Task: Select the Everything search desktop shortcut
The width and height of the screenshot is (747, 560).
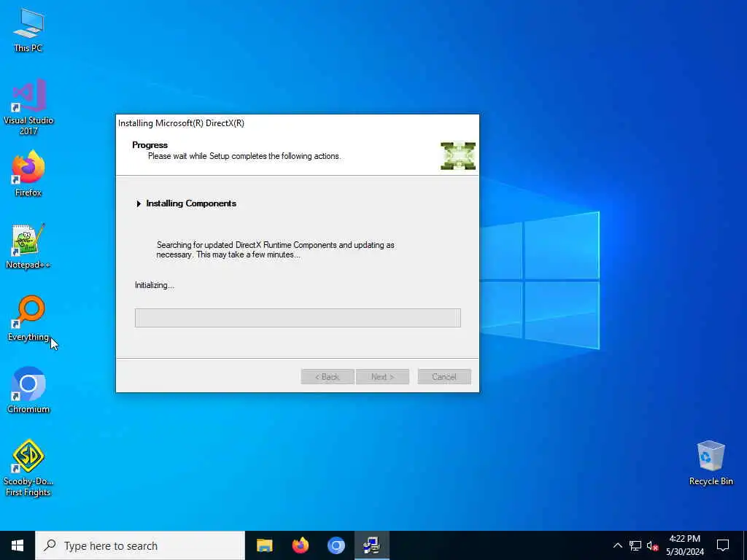Action: click(28, 318)
